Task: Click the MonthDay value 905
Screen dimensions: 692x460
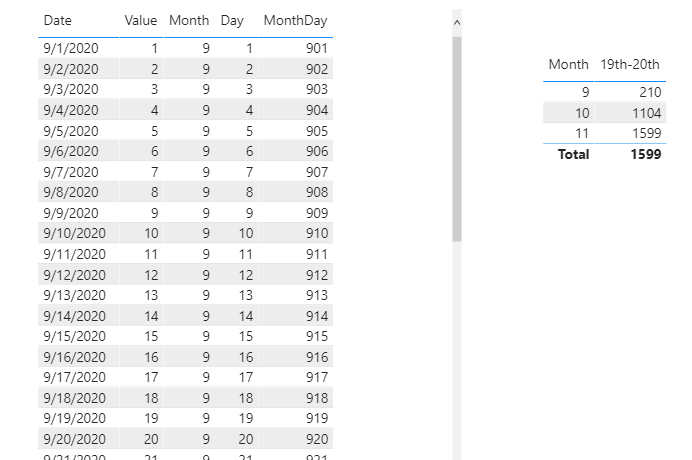Action: (317, 131)
